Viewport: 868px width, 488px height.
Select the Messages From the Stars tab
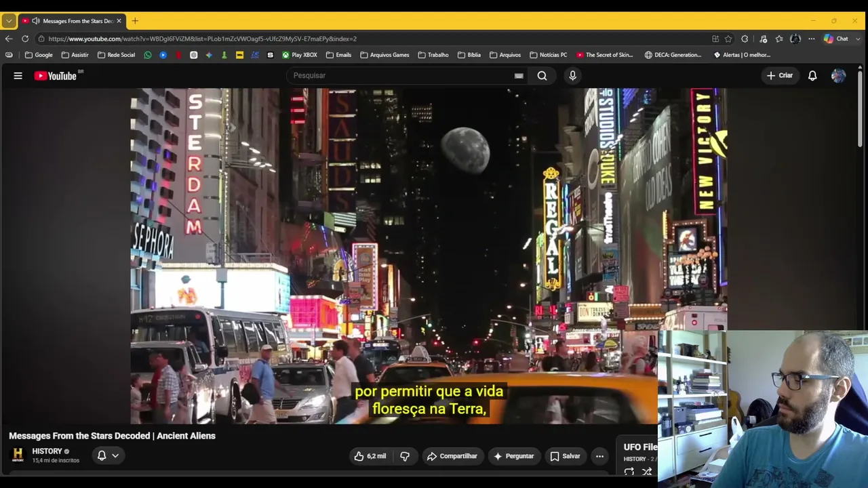[x=71, y=21]
